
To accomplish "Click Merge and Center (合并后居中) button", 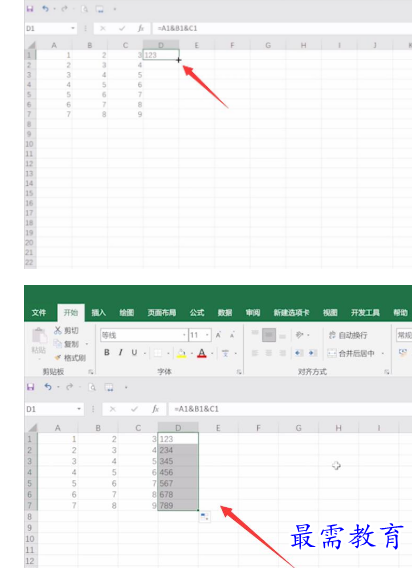I will (x=355, y=353).
